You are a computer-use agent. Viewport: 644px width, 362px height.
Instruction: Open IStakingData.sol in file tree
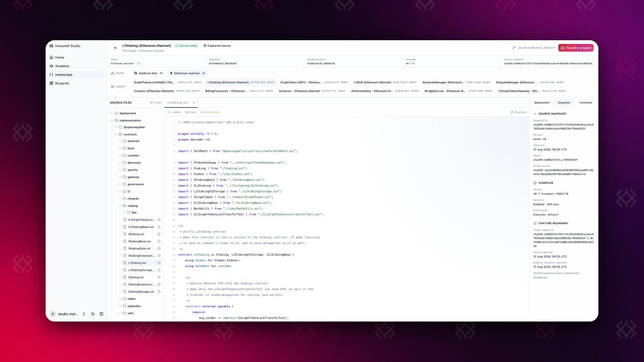tap(139, 248)
